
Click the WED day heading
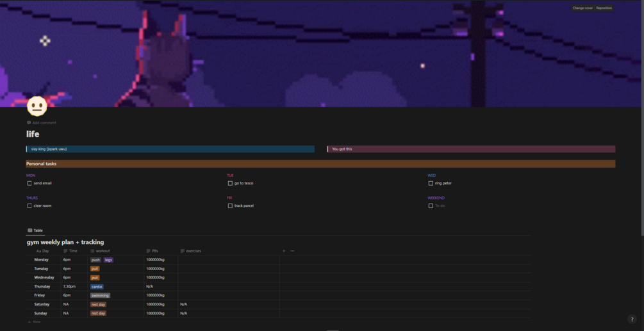432,175
